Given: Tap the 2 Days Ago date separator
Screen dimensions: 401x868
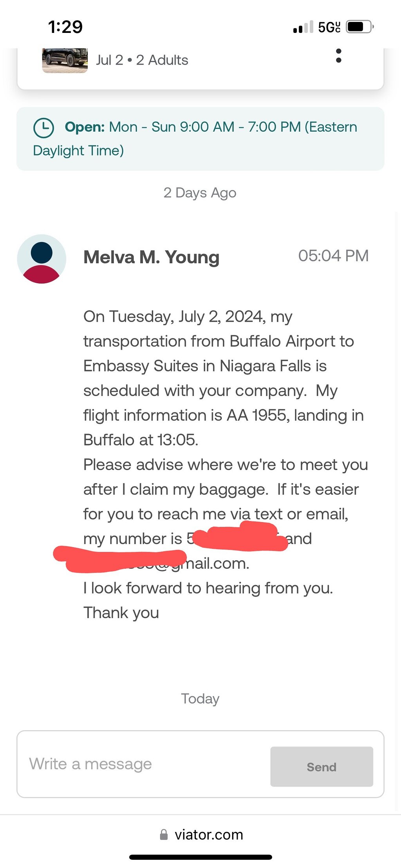Looking at the screenshot, I should [x=200, y=193].
